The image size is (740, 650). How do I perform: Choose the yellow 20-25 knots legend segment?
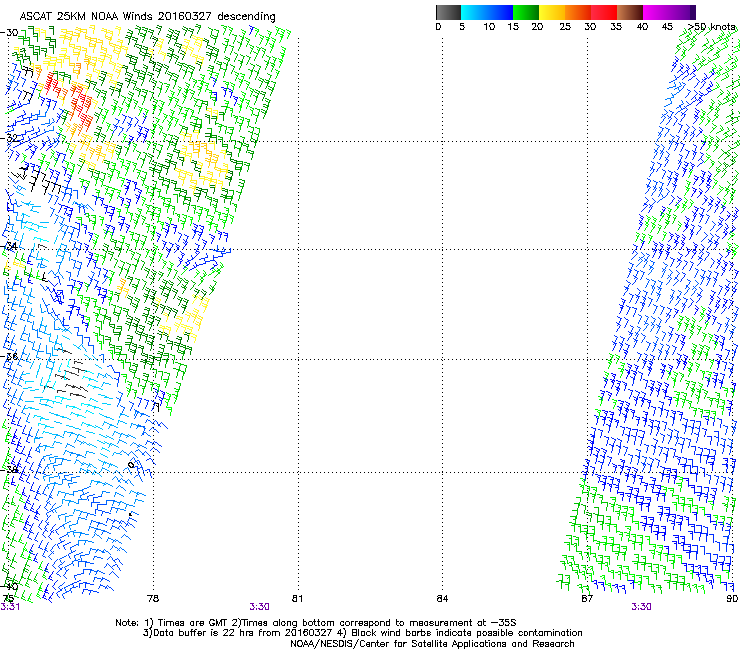click(552, 12)
